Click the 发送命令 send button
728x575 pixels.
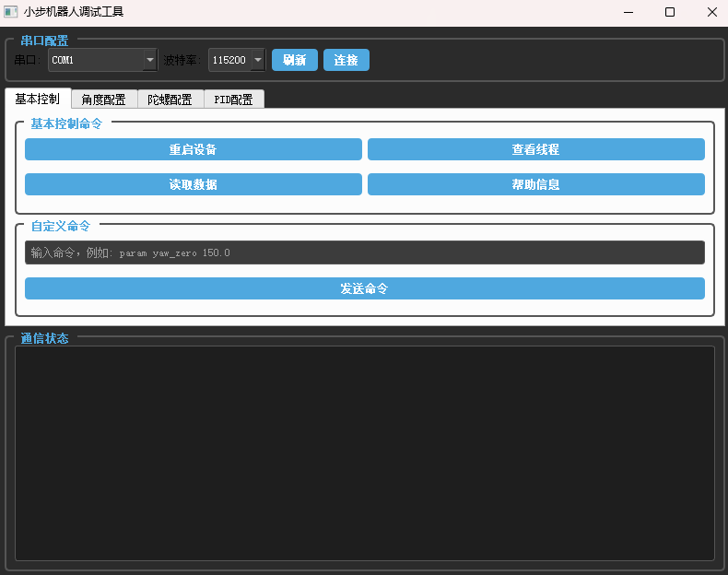tap(365, 288)
